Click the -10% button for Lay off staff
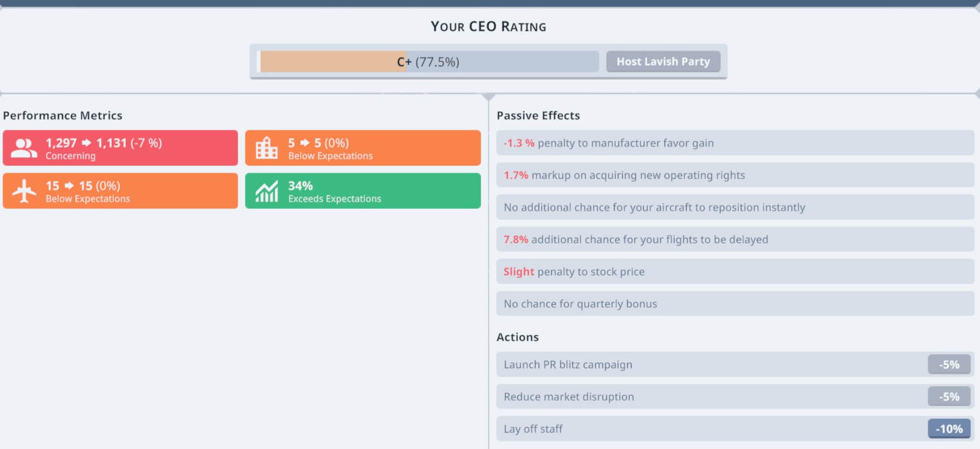The height and width of the screenshot is (449, 980). tap(949, 429)
